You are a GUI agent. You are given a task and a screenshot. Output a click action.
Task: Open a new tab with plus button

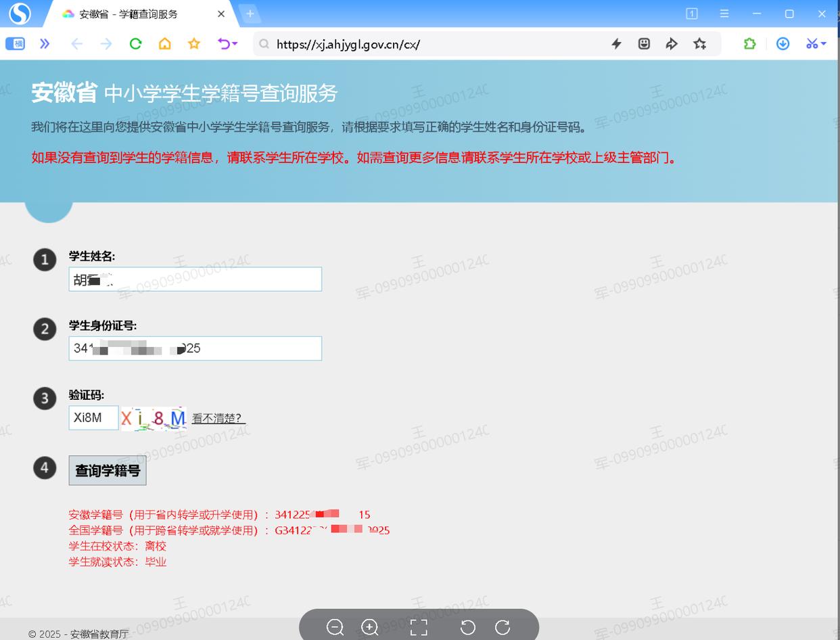point(250,14)
